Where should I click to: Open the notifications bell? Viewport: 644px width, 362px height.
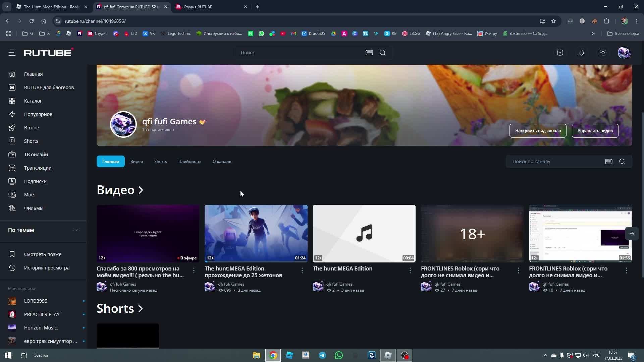(x=582, y=53)
